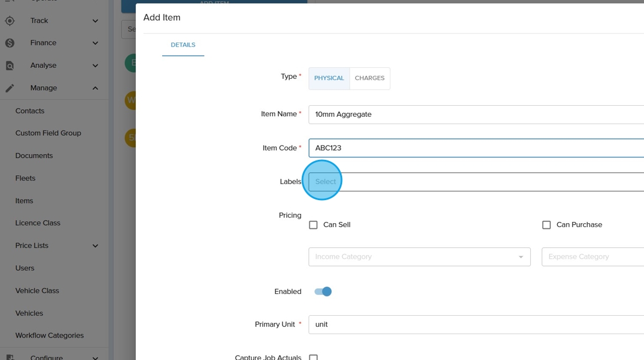This screenshot has width=644, height=360.
Task: Turn off the Enabled toggle switch
Action: click(323, 292)
